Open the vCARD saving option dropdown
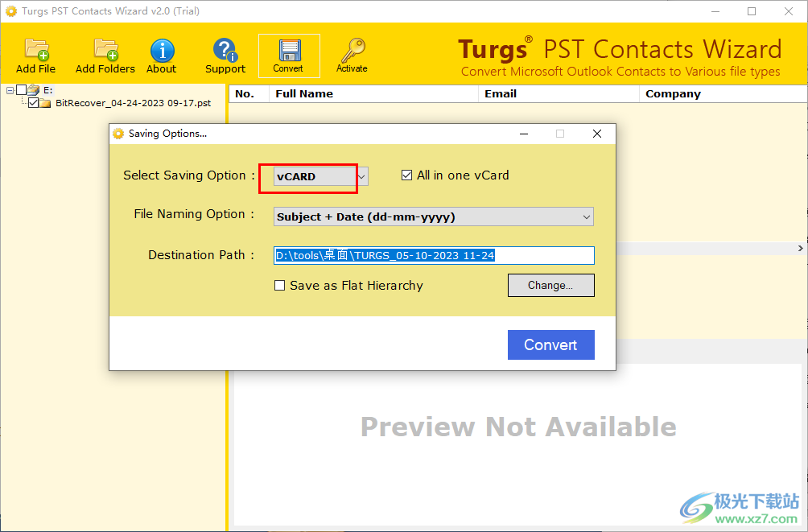Image resolution: width=808 pixels, height=532 pixels. [x=320, y=176]
